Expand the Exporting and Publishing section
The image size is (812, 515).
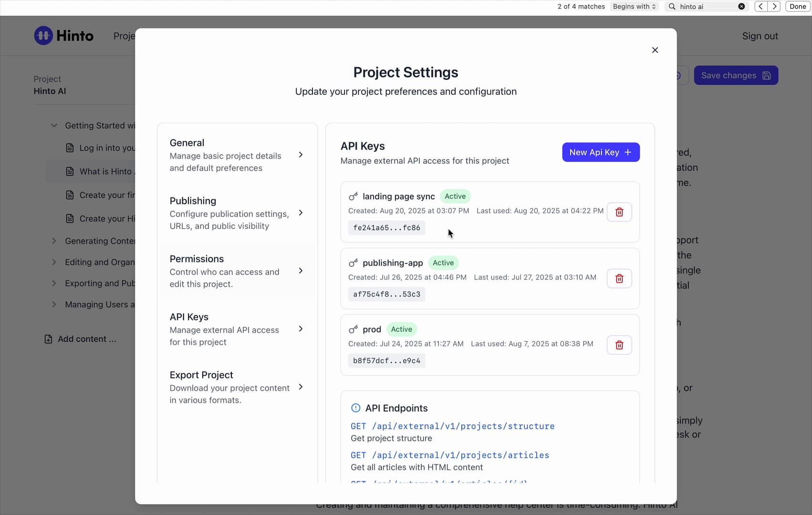tap(54, 283)
